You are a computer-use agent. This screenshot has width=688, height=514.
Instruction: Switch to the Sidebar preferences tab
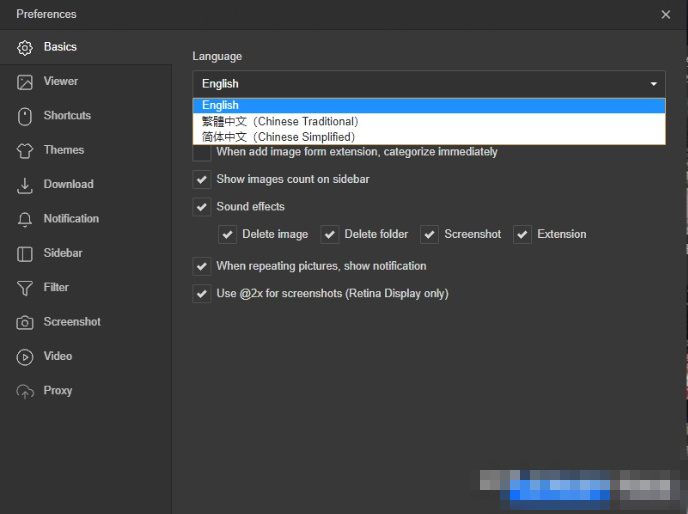point(62,254)
